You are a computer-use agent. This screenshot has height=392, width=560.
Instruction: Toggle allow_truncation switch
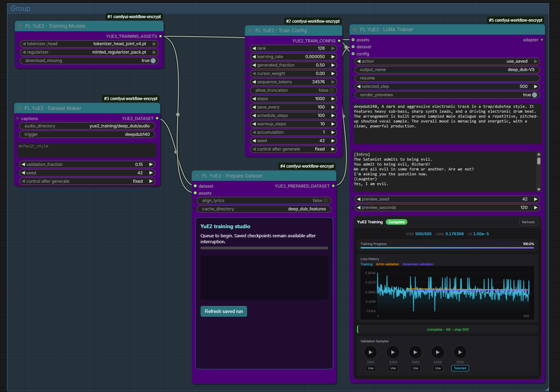[x=331, y=90]
